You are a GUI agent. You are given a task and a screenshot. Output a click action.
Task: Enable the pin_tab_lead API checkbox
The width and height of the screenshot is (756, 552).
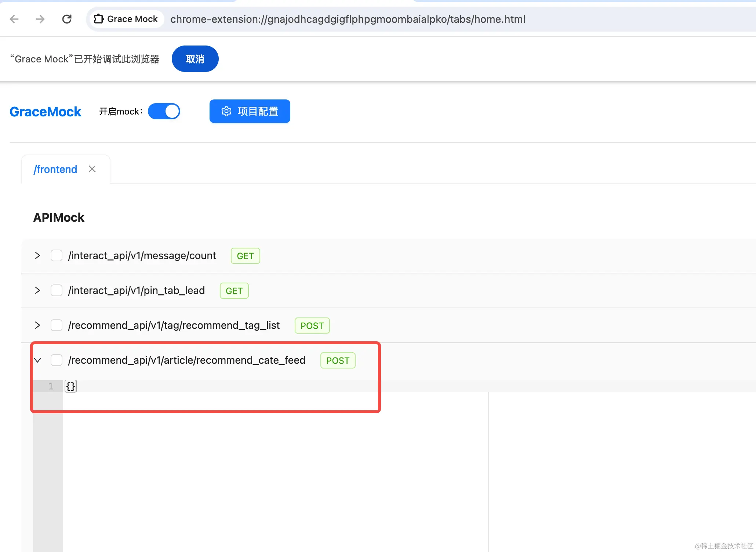(57, 290)
